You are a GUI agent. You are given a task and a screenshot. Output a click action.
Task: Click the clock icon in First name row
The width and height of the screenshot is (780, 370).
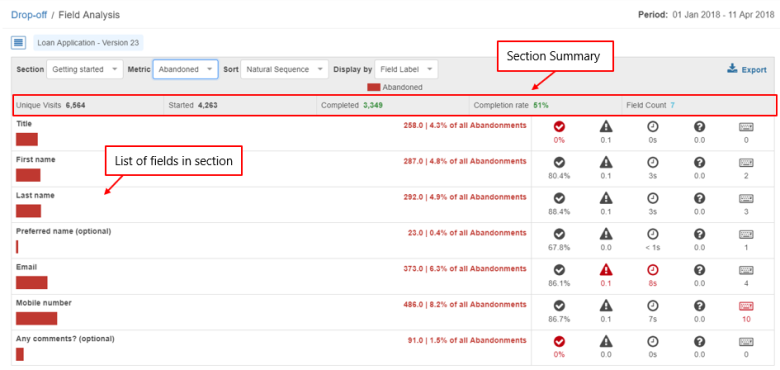(652, 162)
